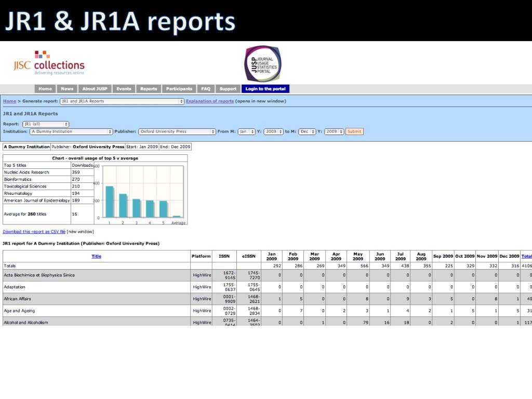Click Age and Ageing journal title
This screenshot has height=399, width=532.
(19, 311)
